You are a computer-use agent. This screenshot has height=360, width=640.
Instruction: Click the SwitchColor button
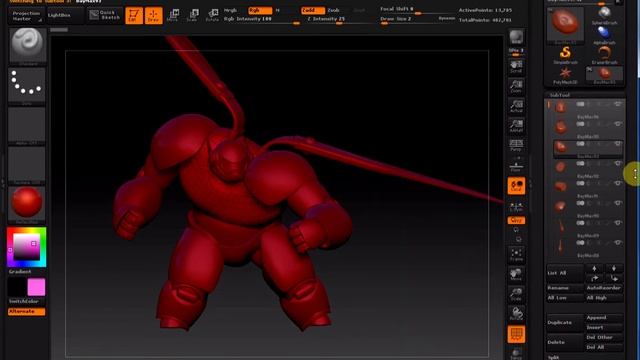tap(24, 302)
